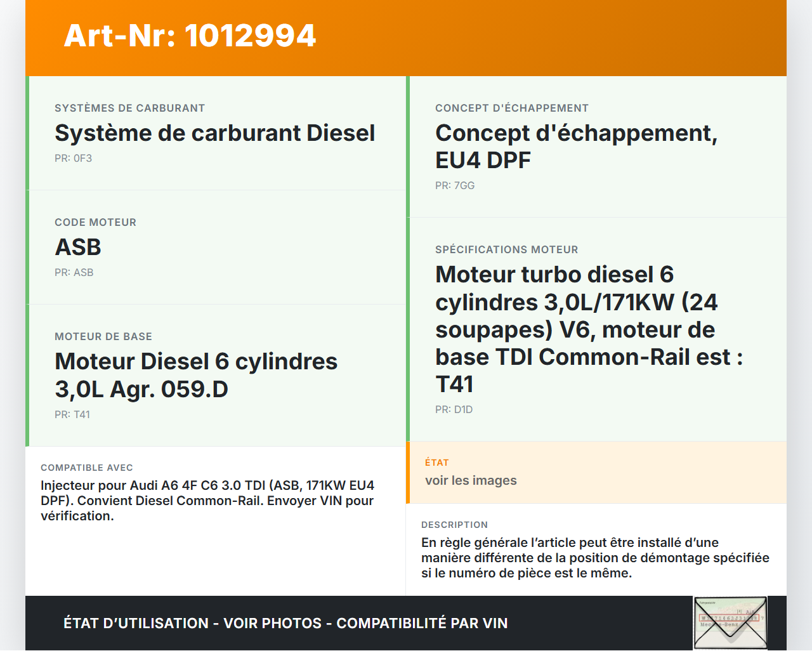The height and width of the screenshot is (651, 812).
Task: Click the MOTEUR DE BASE section label
Action: pos(103,337)
